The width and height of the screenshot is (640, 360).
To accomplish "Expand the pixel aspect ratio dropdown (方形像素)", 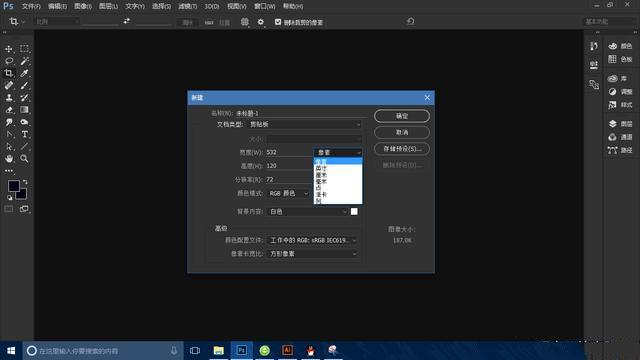I will pyautogui.click(x=312, y=254).
